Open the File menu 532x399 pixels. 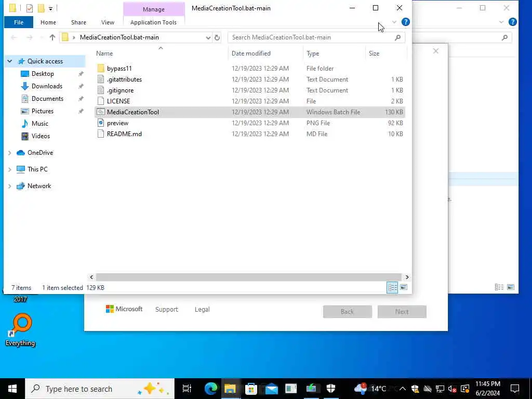coord(19,22)
